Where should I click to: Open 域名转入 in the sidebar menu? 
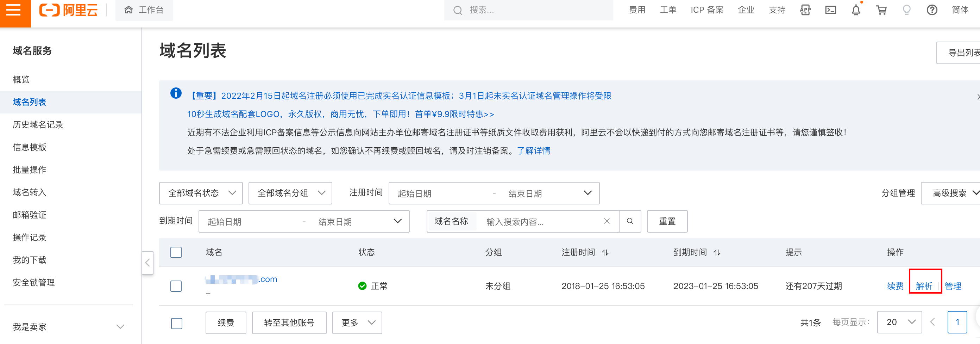29,192
